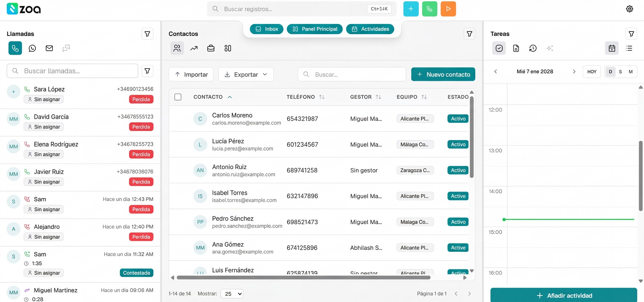Click the blue plus quick-add button
This screenshot has width=644, height=302.
(411, 9)
